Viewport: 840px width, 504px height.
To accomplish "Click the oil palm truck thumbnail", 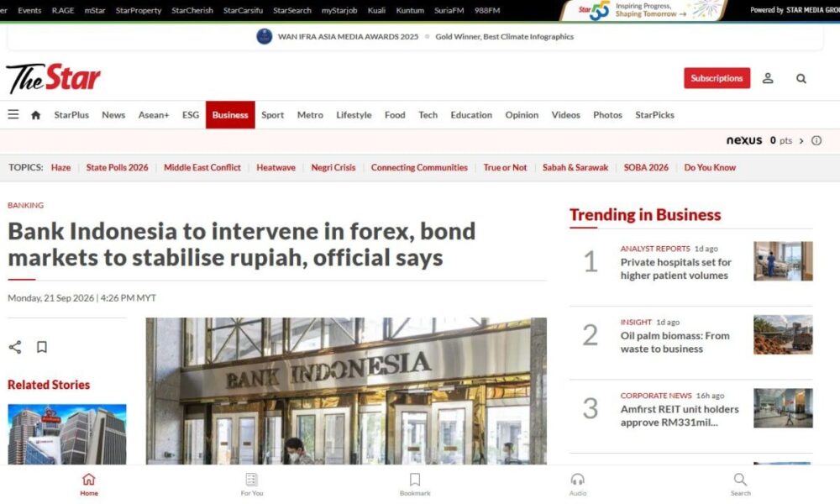I will (783, 334).
